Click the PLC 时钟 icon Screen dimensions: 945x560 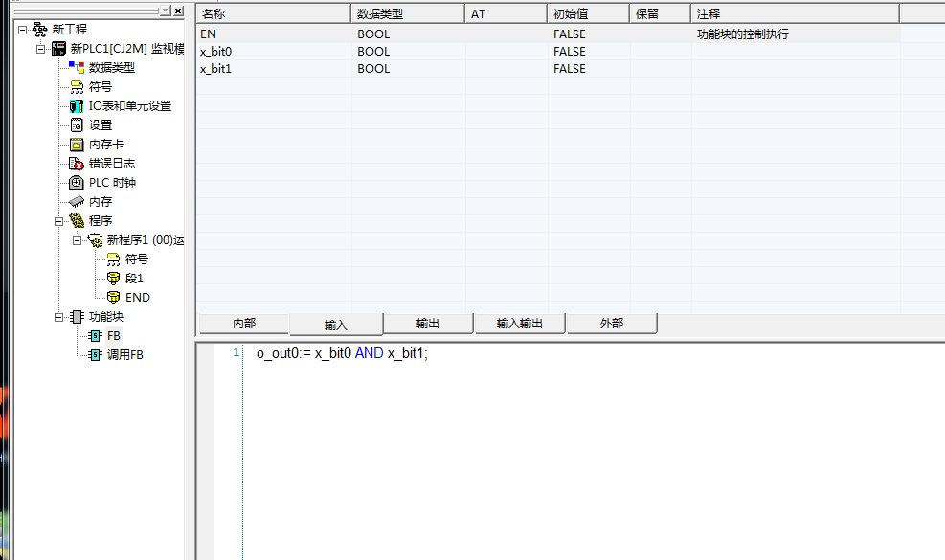[77, 182]
